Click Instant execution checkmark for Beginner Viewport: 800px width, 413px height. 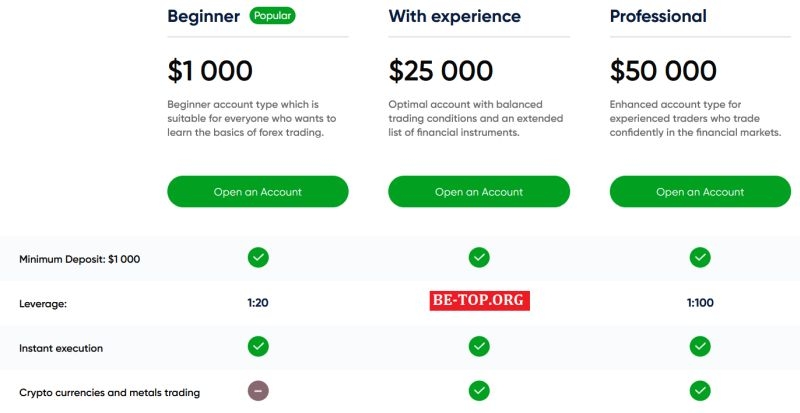[x=258, y=347]
